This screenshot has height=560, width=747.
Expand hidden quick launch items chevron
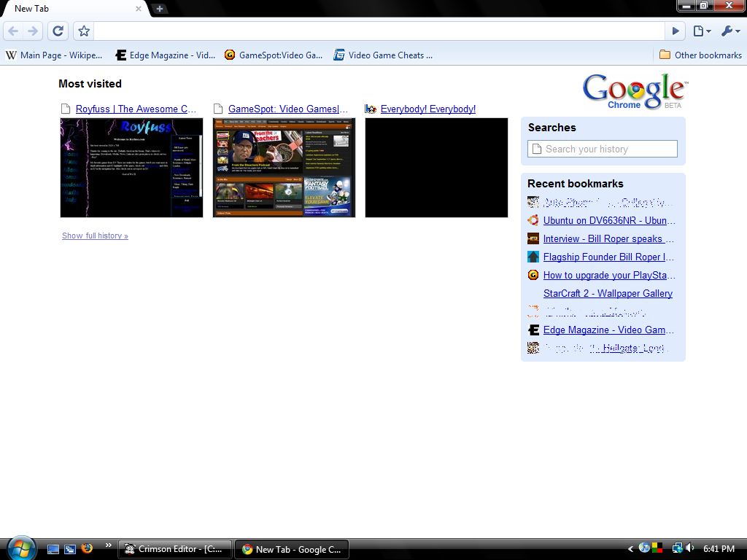pyautogui.click(x=109, y=545)
